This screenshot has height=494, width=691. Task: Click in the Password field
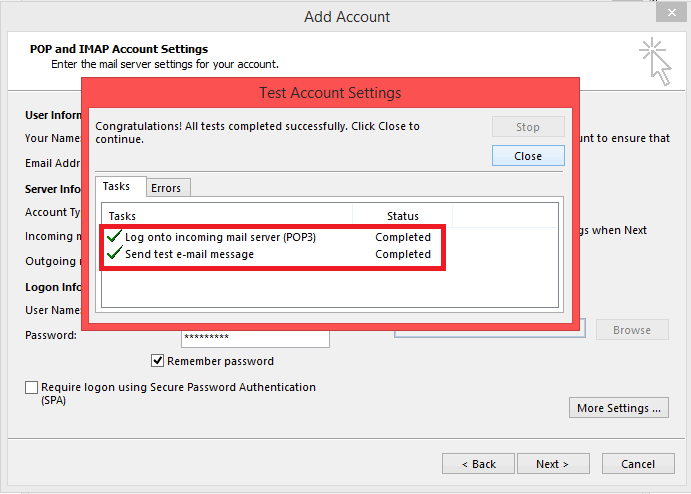255,338
